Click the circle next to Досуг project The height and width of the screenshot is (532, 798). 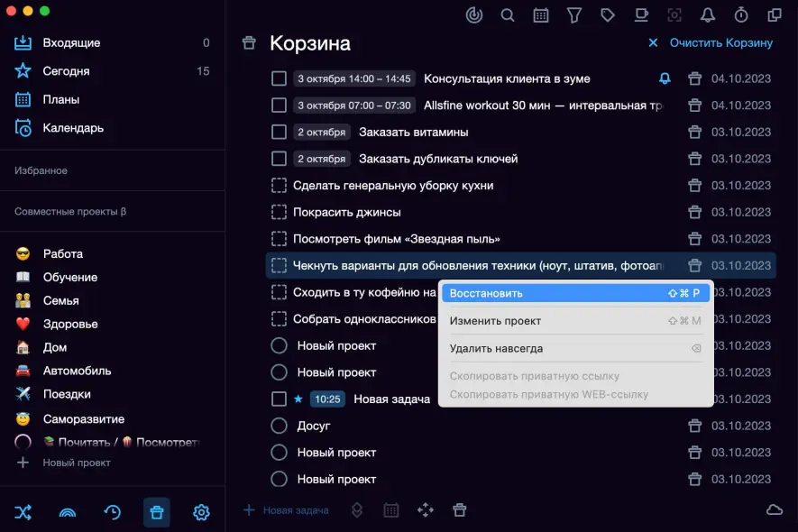(279, 426)
